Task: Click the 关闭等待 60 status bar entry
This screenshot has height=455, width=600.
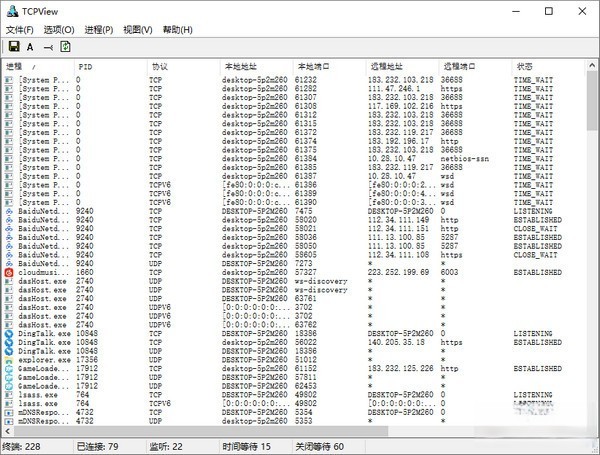Action: coord(320,447)
